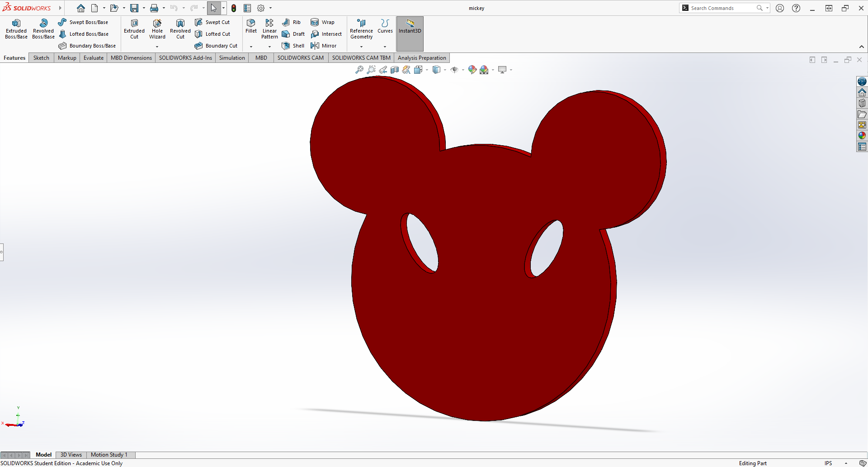
Task: Choose Lofted Boss/Base feature
Action: (83, 34)
